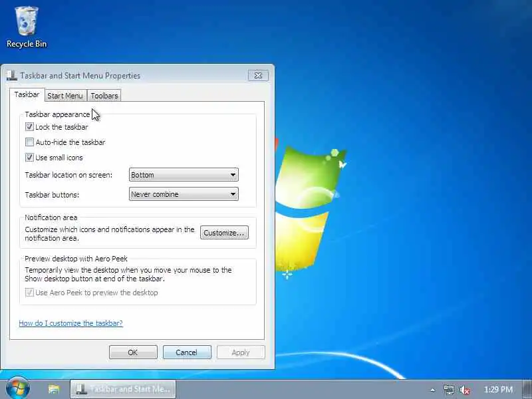
Task: Click the muted volume tray icon
Action: click(x=464, y=390)
